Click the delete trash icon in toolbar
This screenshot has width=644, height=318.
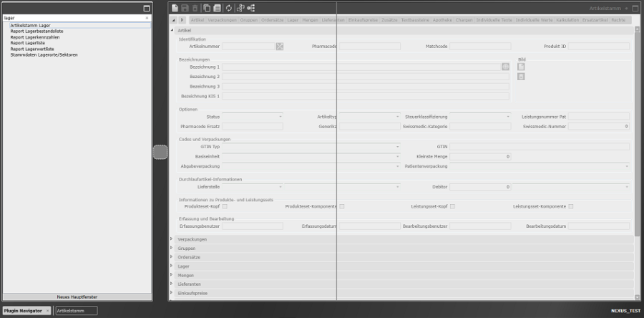click(x=195, y=8)
